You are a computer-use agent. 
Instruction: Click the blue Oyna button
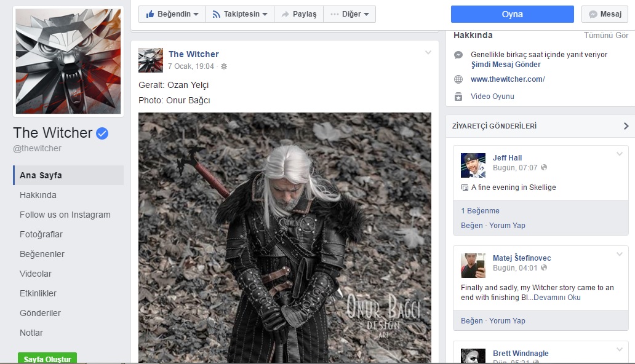[513, 14]
